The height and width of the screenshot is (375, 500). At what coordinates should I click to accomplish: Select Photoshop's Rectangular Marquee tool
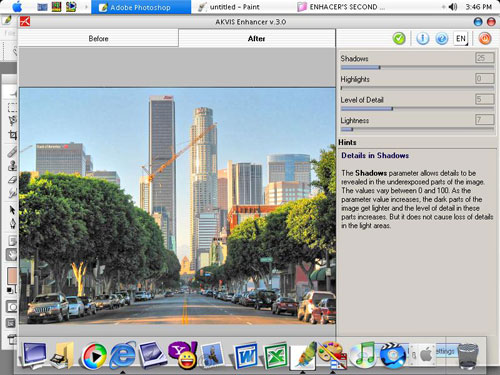click(12, 107)
